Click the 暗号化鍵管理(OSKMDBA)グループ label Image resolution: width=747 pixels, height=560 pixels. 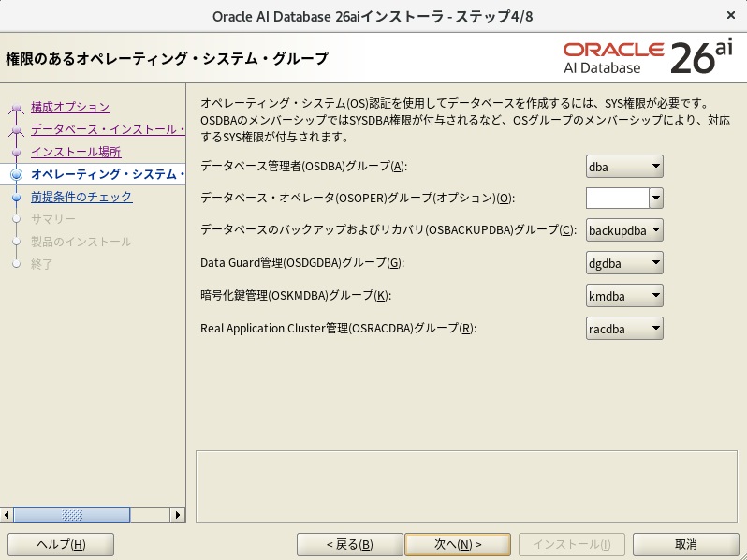coord(296,296)
